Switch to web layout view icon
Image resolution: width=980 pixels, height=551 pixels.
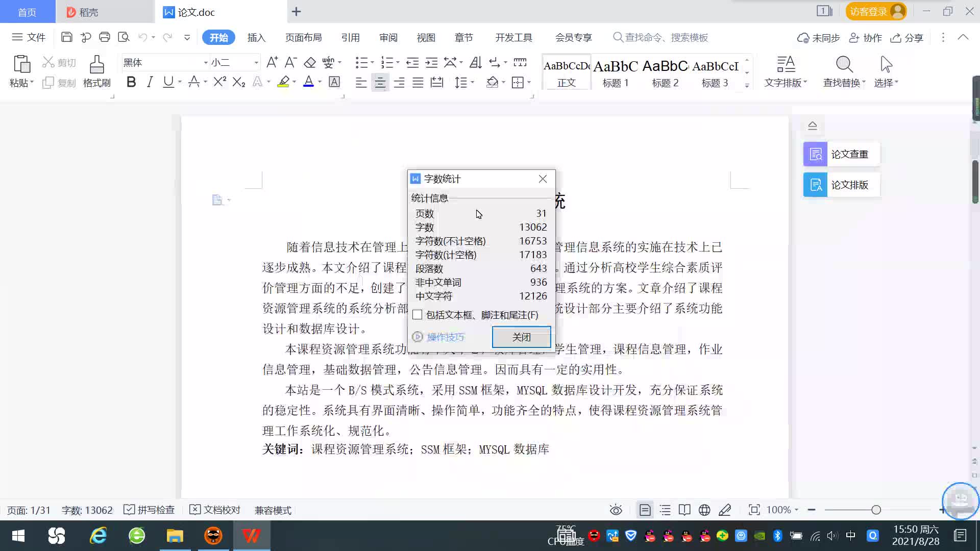click(704, 510)
